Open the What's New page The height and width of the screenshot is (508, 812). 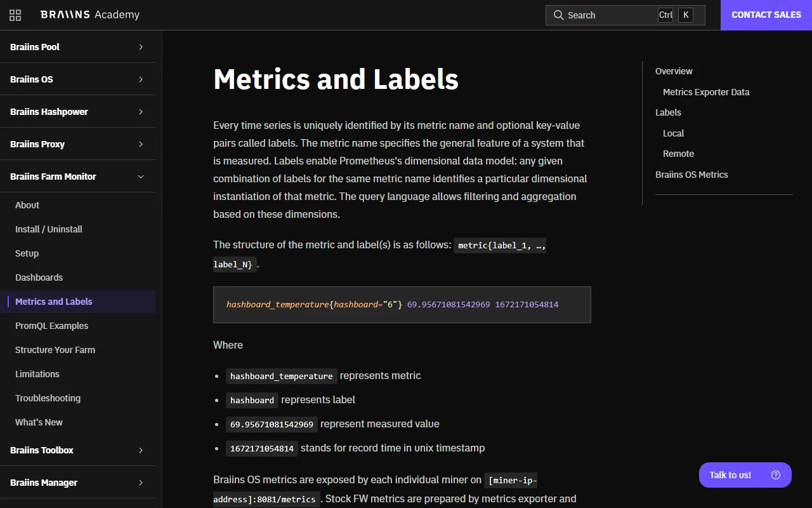[x=39, y=422]
